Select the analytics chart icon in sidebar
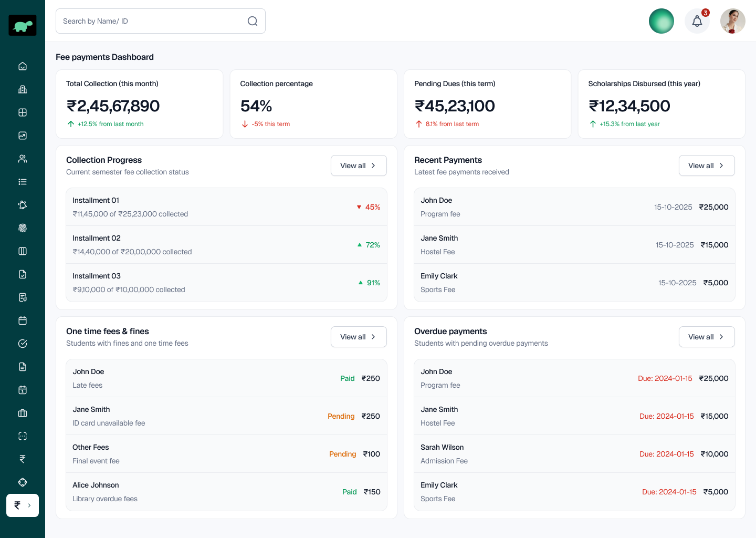 point(22,135)
